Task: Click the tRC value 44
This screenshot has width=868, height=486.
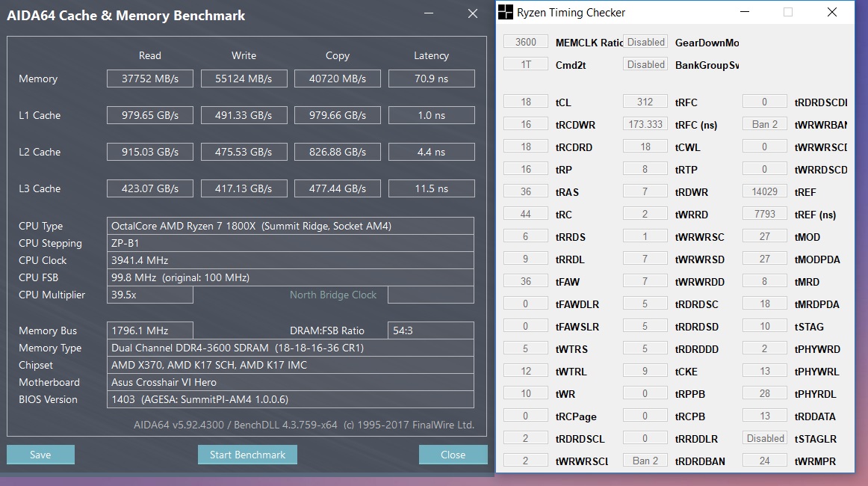Action: point(525,214)
